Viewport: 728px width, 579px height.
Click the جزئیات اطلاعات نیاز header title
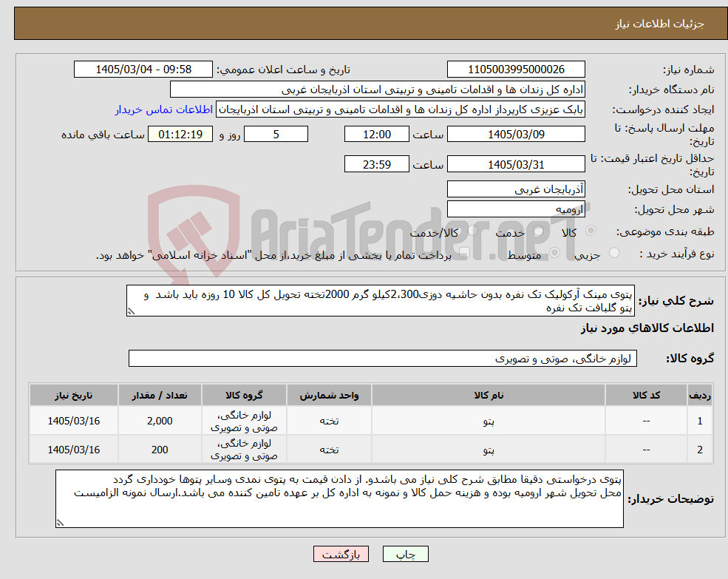click(x=660, y=24)
